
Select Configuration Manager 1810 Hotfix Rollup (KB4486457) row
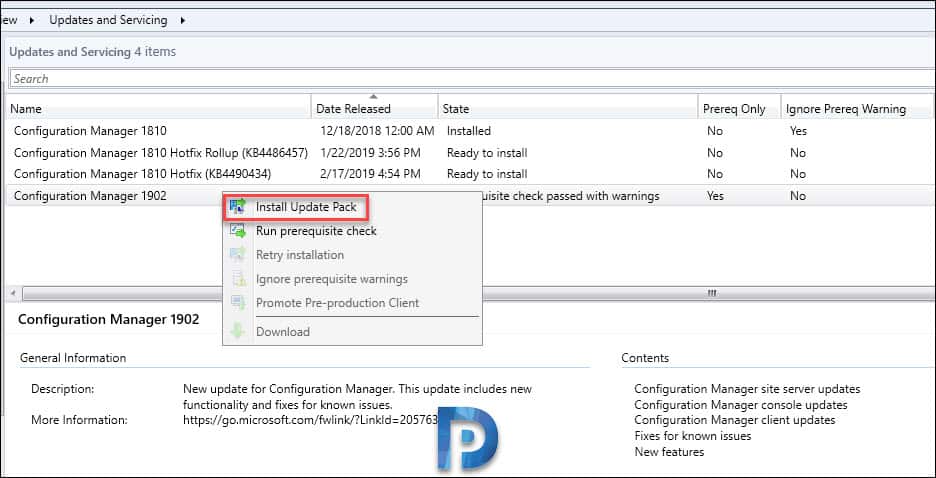point(472,153)
